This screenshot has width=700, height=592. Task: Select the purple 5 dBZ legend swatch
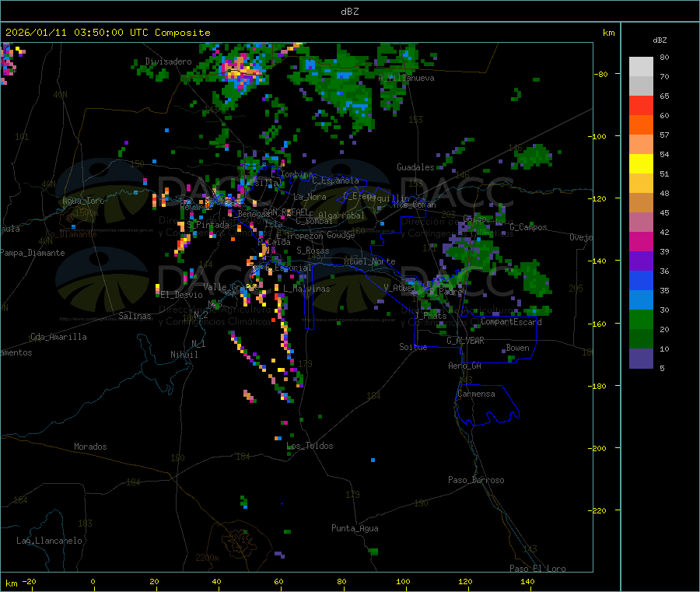click(641, 359)
